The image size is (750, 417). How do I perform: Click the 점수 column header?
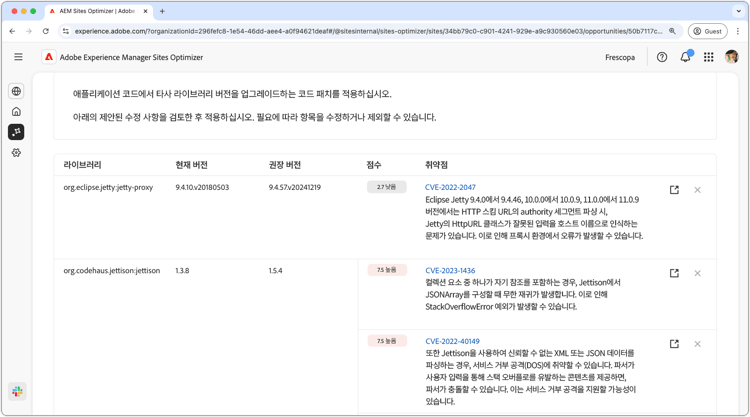374,165
